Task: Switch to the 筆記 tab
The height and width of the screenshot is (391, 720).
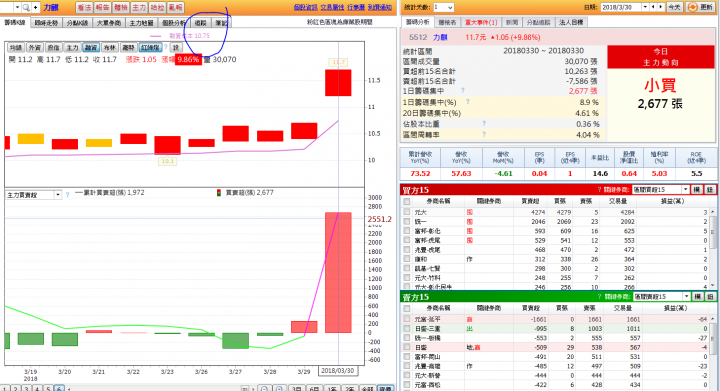Action: tap(221, 23)
